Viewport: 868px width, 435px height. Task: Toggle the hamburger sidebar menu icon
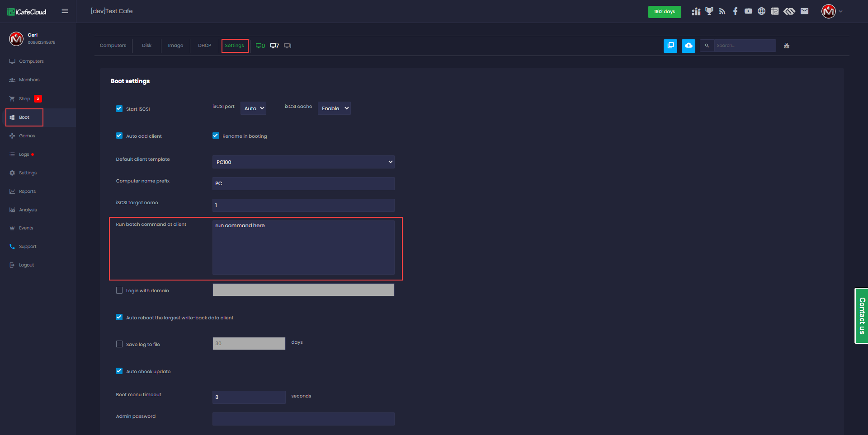tap(65, 11)
